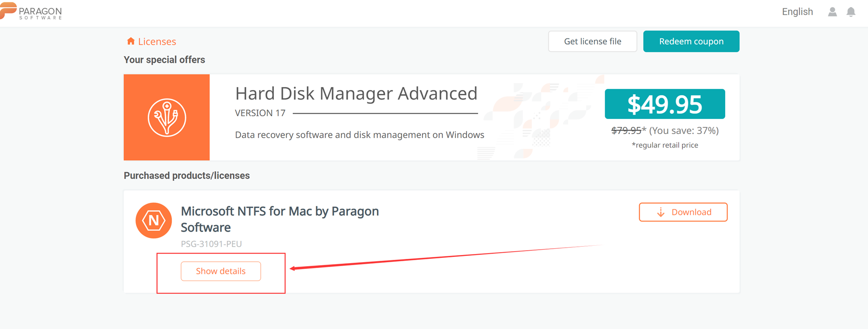Image resolution: width=868 pixels, height=329 pixels.
Task: Click the VERSION 17 label
Action: pyautogui.click(x=260, y=113)
